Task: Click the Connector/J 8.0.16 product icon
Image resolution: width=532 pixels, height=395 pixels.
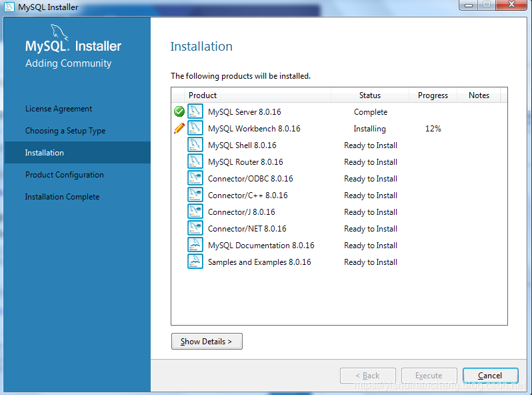Action: [x=195, y=212]
